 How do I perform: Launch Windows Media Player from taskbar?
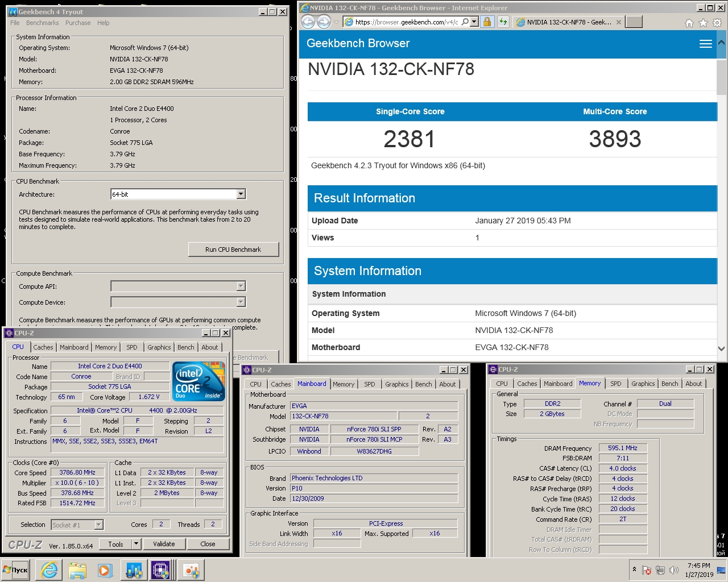tap(105, 570)
